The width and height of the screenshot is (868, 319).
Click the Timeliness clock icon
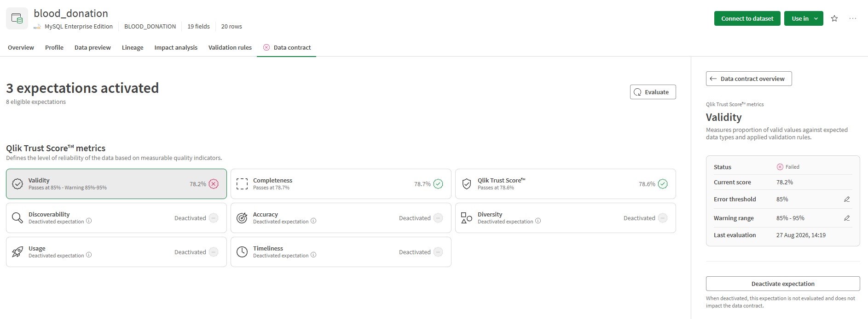tap(242, 252)
